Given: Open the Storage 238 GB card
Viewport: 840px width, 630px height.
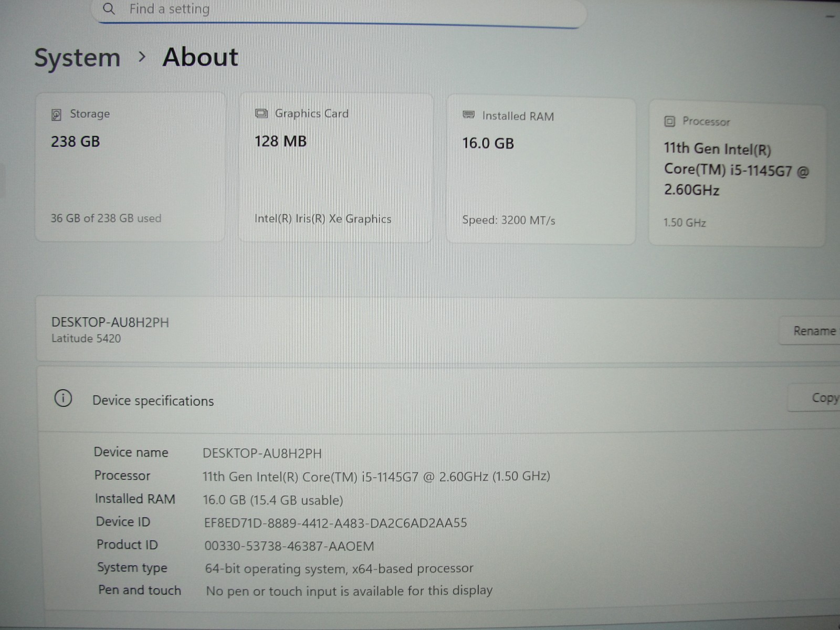Looking at the screenshot, I should click(x=130, y=167).
